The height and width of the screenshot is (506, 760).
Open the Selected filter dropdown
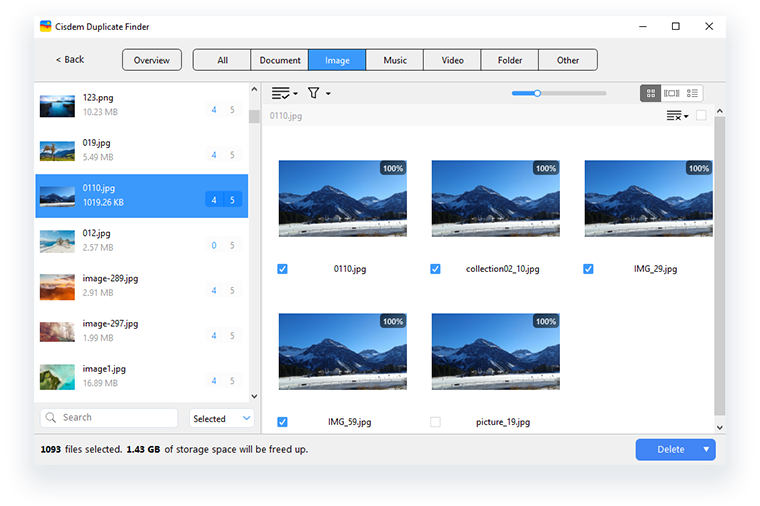click(x=221, y=418)
